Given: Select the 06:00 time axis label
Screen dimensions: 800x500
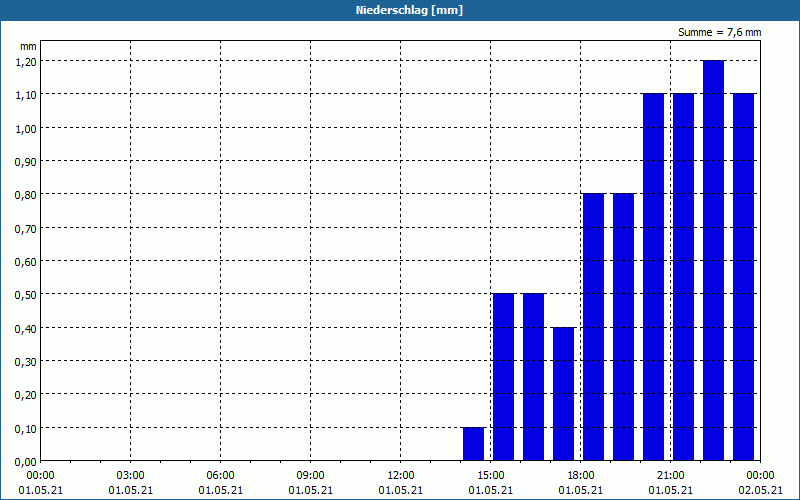Looking at the screenshot, I should pyautogui.click(x=220, y=476).
